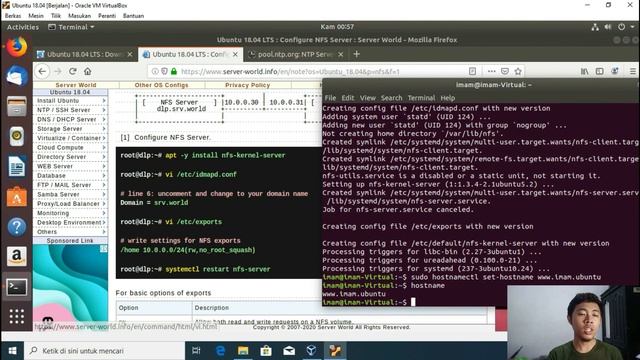Open Firefox library icon
The height and width of the screenshot is (360, 640).
[584, 71]
